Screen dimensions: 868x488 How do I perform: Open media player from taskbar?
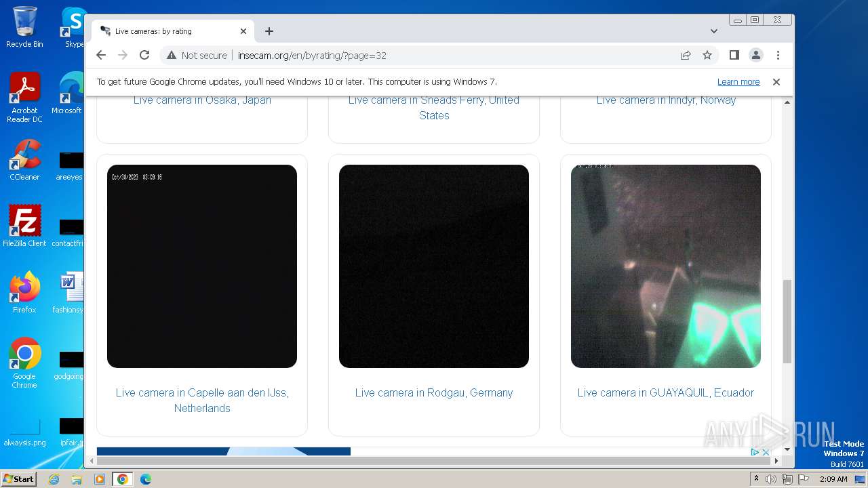pos(100,479)
